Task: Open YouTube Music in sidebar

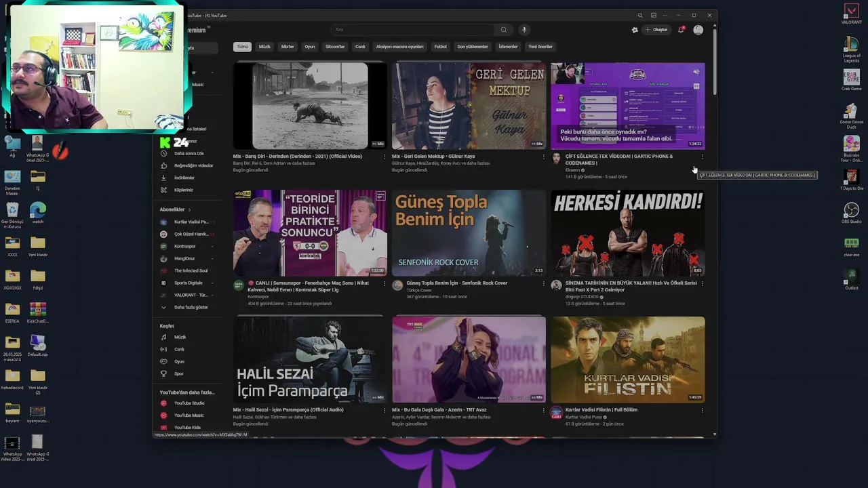Action: 189,415
